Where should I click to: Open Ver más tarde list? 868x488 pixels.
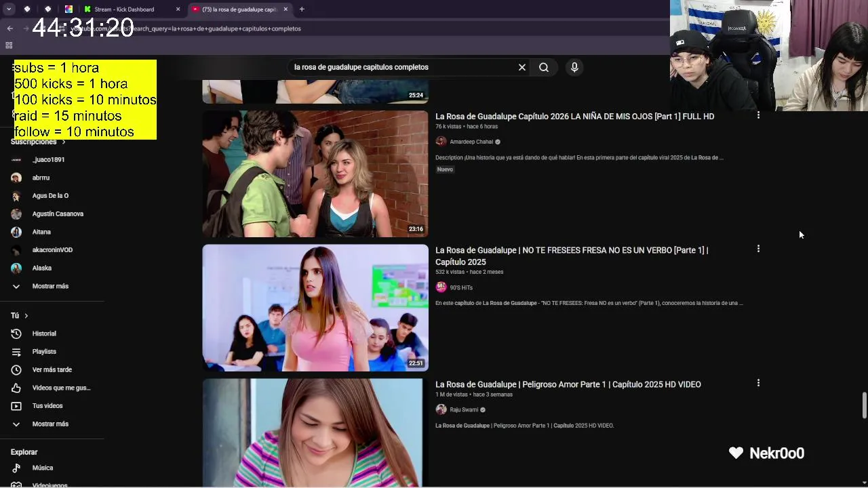coord(52,369)
